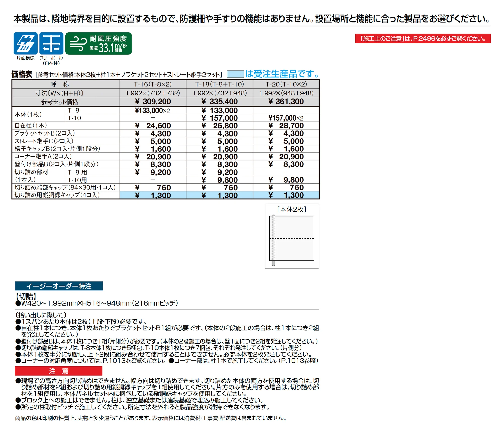Click 切り詰め部材 T-10用 label
Viewport: 504px width, 438px height.
tap(77, 180)
